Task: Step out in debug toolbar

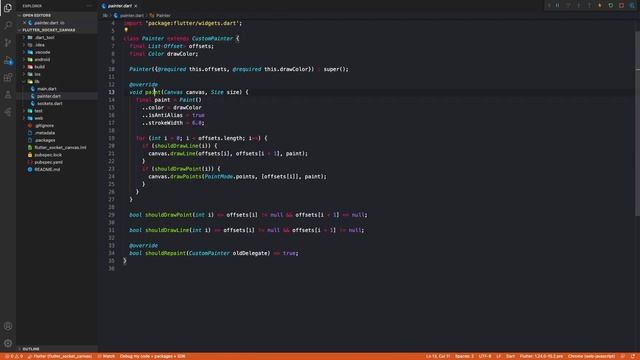Action: point(589,5)
